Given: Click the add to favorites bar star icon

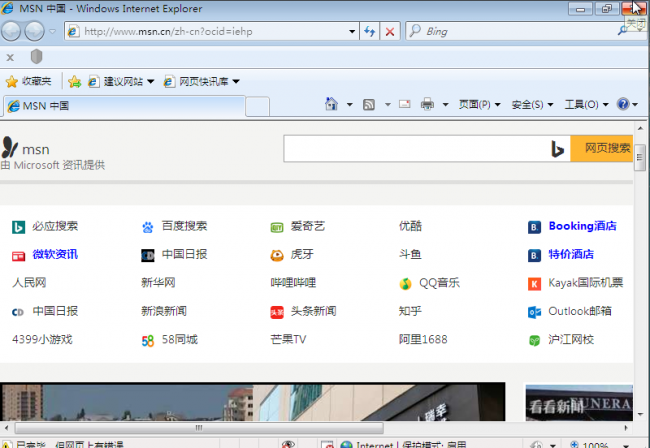Looking at the screenshot, I should [x=75, y=82].
